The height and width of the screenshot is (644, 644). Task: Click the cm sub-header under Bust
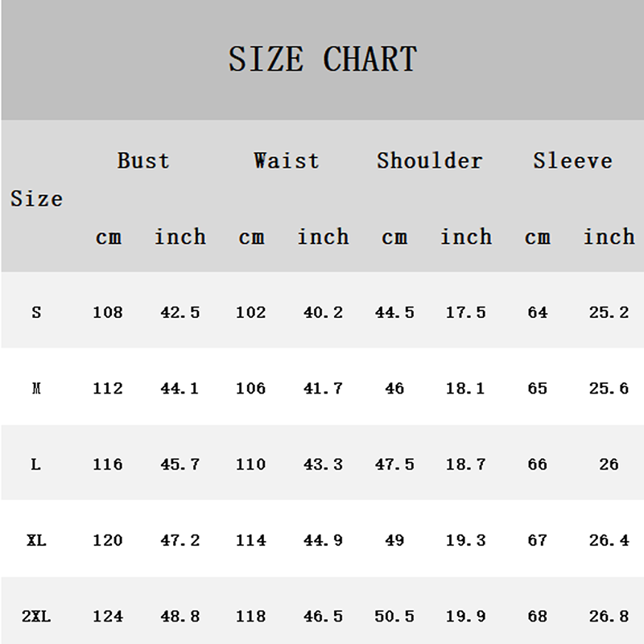coord(108,237)
